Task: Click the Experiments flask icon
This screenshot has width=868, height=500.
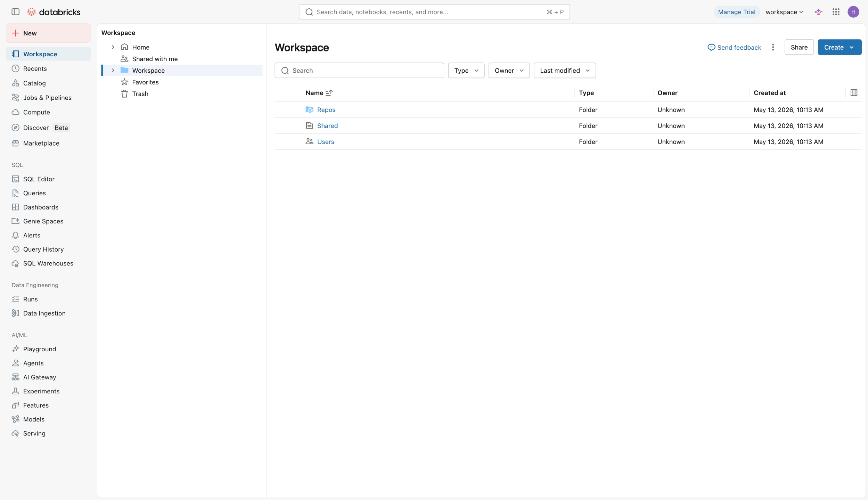Action: tap(15, 391)
